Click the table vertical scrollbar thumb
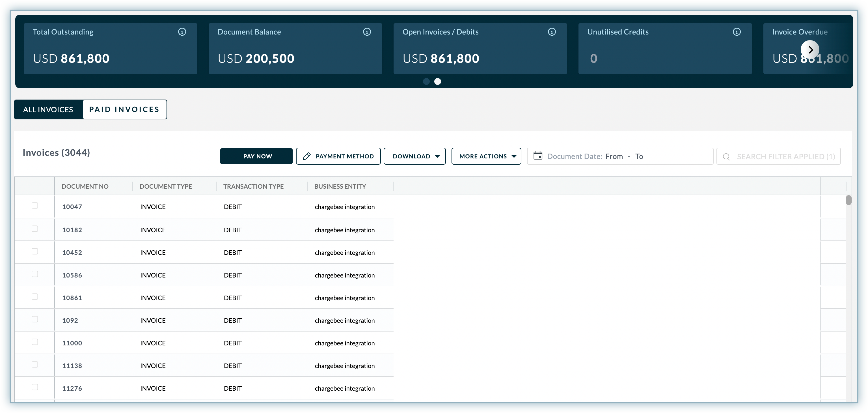 coord(849,200)
